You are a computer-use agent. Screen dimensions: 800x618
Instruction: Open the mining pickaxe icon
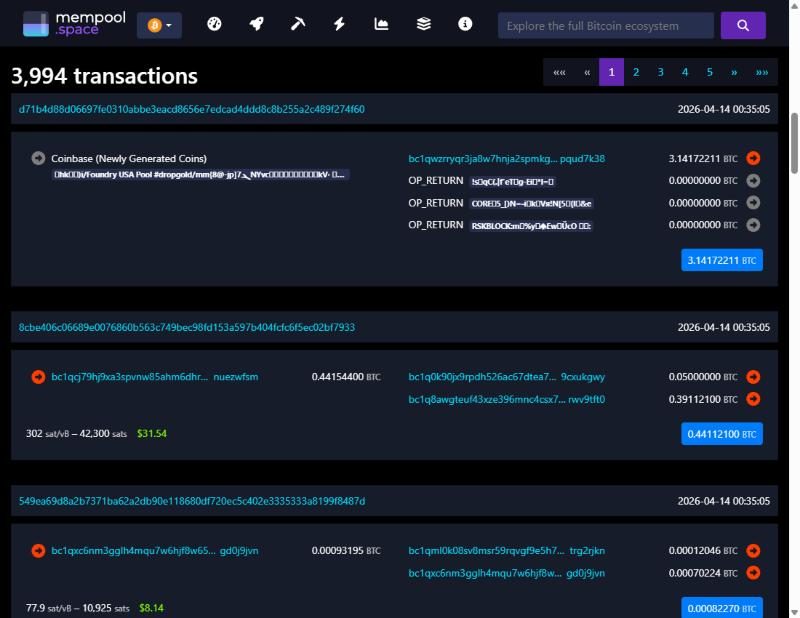298,23
